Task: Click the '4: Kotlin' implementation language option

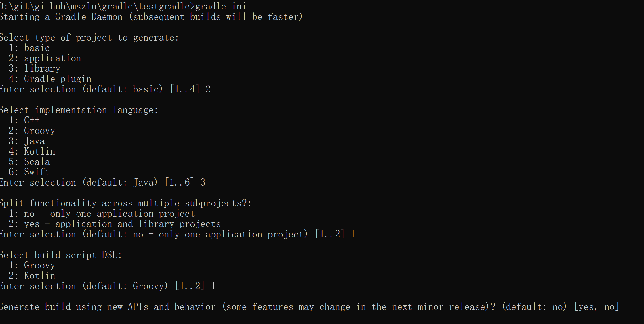Action: 32,151
